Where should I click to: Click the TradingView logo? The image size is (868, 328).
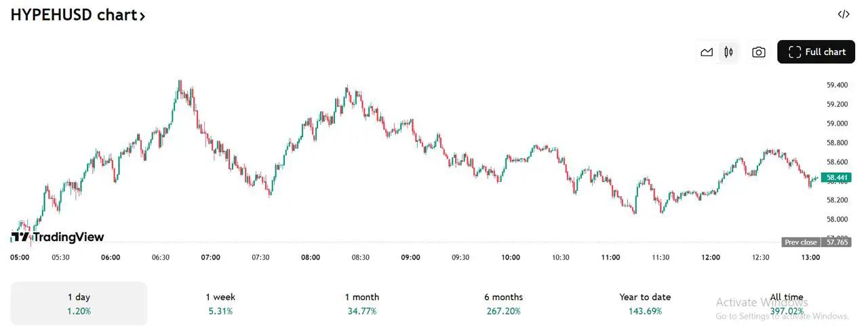58,237
